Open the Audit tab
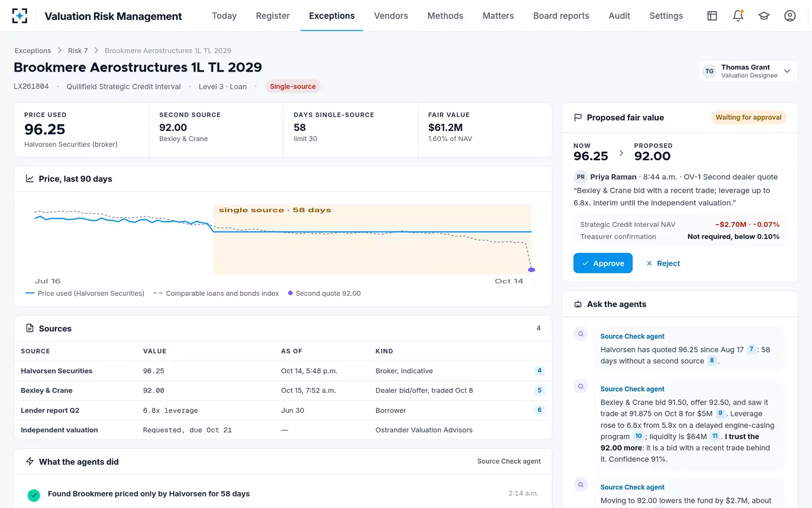The width and height of the screenshot is (812, 508). click(619, 16)
